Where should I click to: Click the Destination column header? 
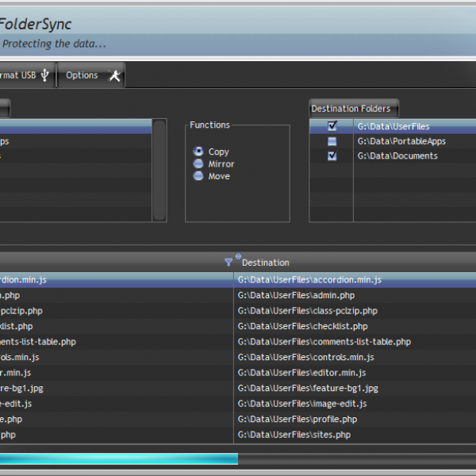[266, 263]
